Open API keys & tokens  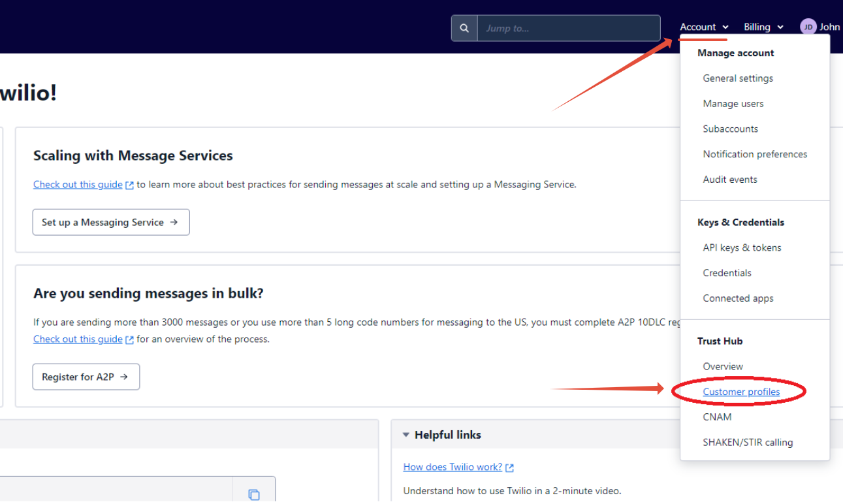[742, 248]
